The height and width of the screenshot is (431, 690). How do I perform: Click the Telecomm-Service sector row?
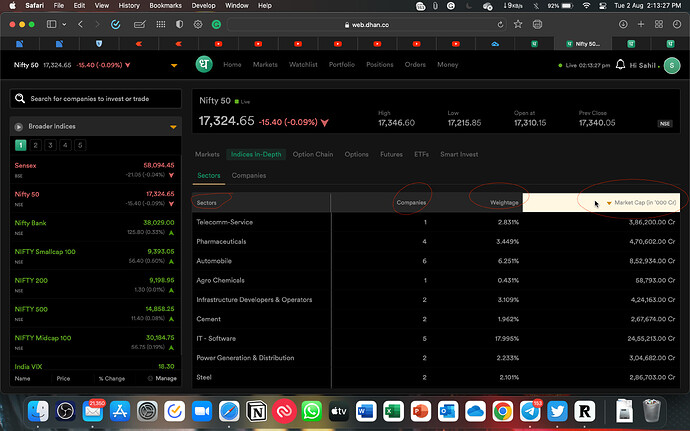coord(436,222)
